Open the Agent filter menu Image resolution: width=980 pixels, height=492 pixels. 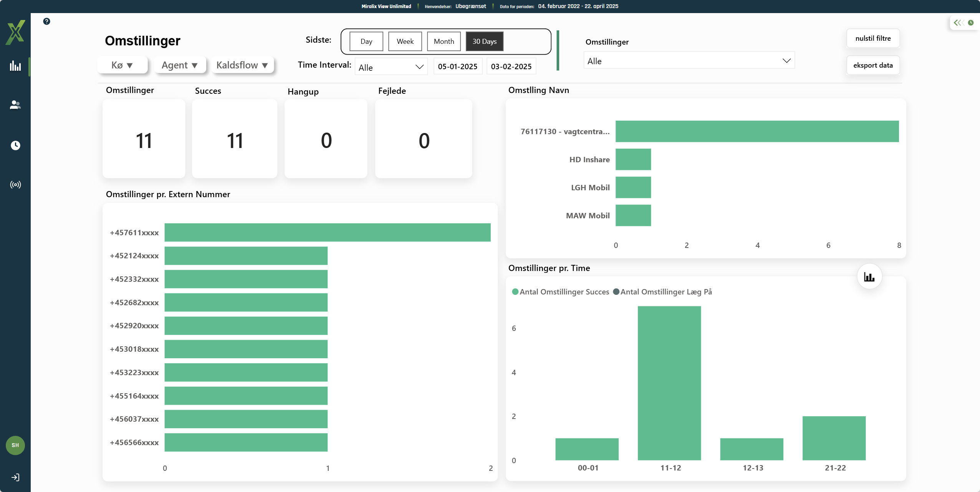(x=180, y=65)
